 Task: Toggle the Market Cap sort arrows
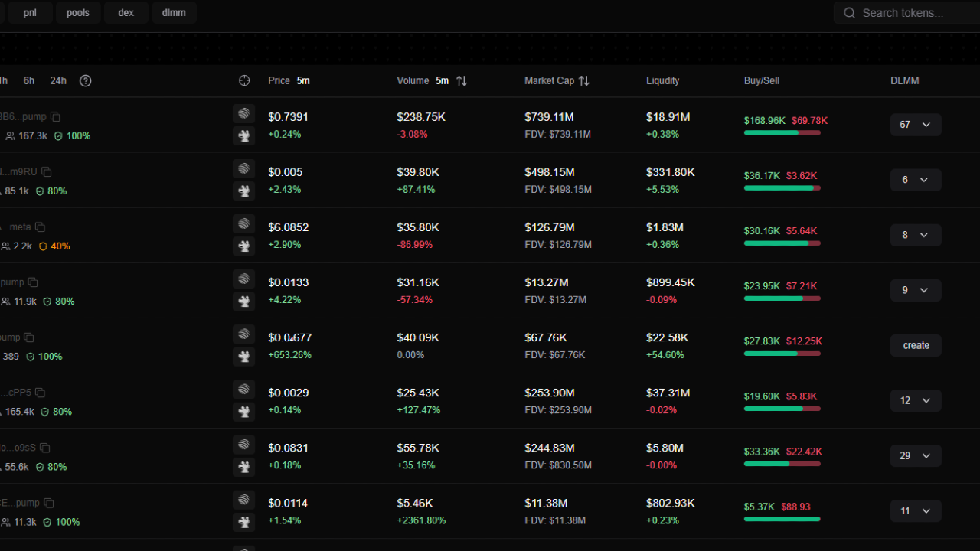pyautogui.click(x=583, y=80)
